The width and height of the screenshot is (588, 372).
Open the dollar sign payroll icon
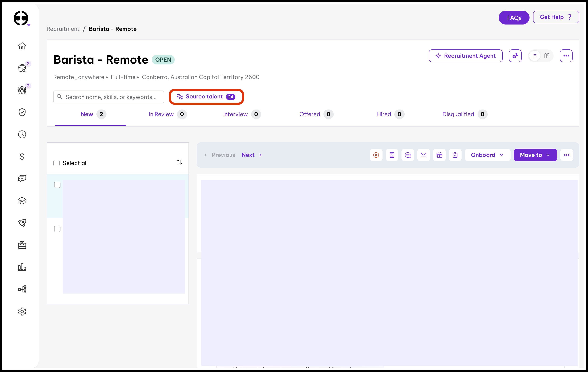22,156
